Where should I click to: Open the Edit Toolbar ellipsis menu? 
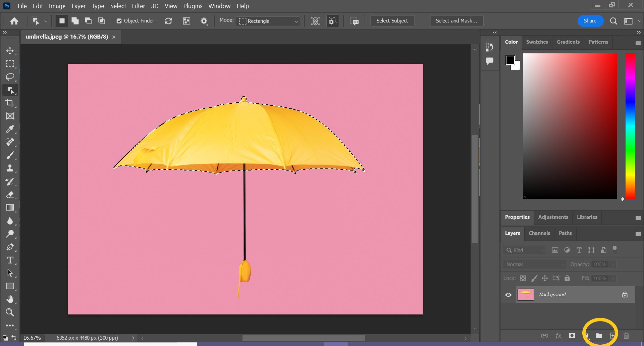coord(10,326)
